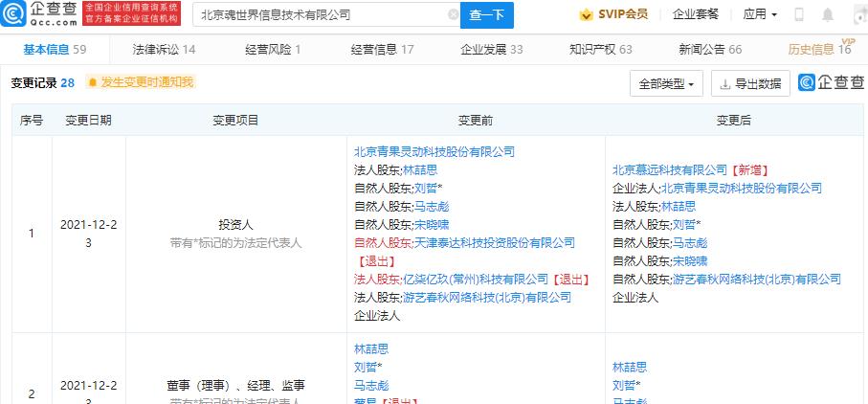Switch to the 基本信息 tab
Image resolution: width=868 pixels, height=404 pixels.
tap(55, 49)
